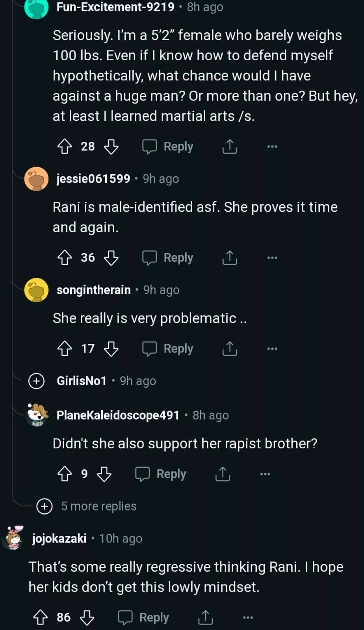Open songintherain's yellow avatar
The width and height of the screenshot is (364, 630).
click(x=36, y=290)
